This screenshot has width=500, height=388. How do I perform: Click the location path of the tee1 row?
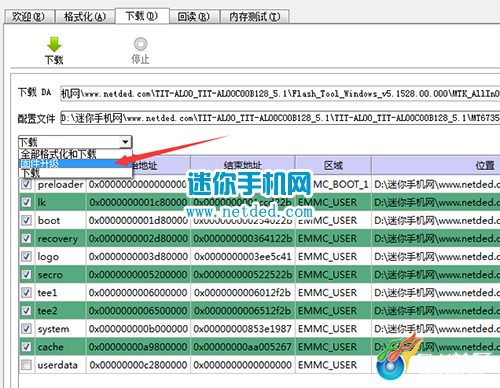[x=436, y=293]
